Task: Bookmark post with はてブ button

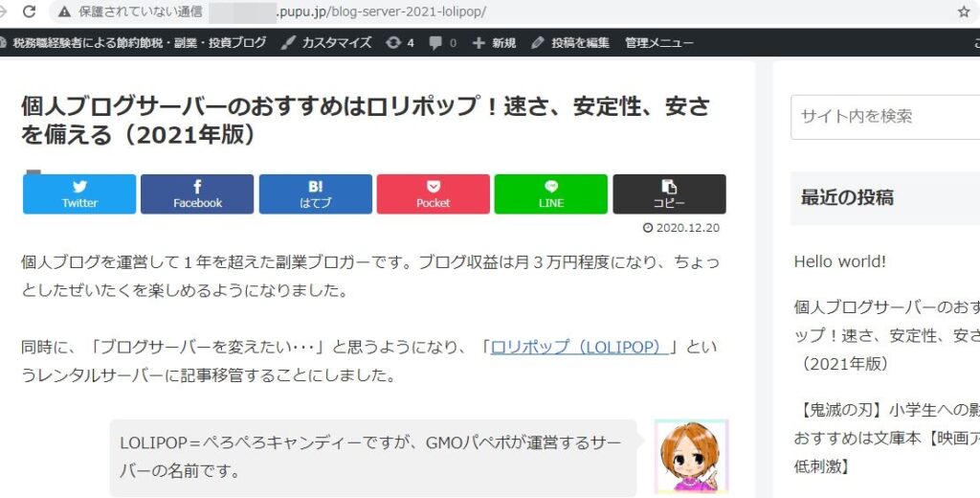Action: click(x=316, y=194)
